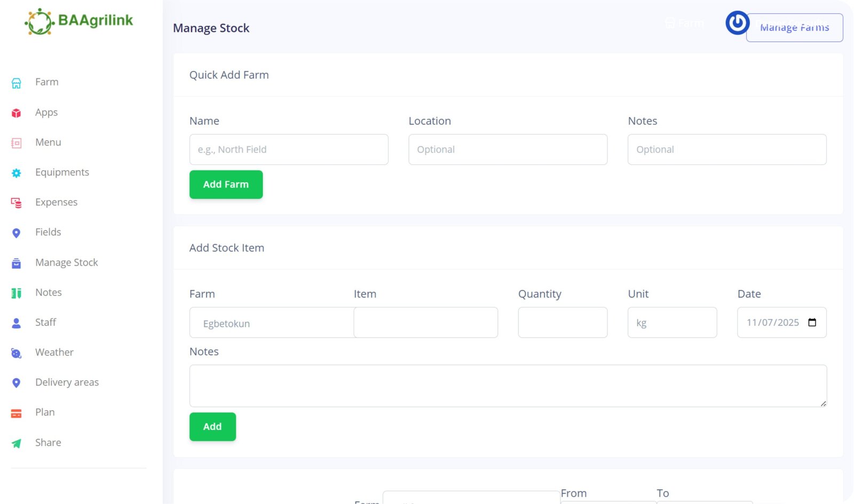854x504 pixels.
Task: Click the Share paper plane icon
Action: tap(17, 443)
